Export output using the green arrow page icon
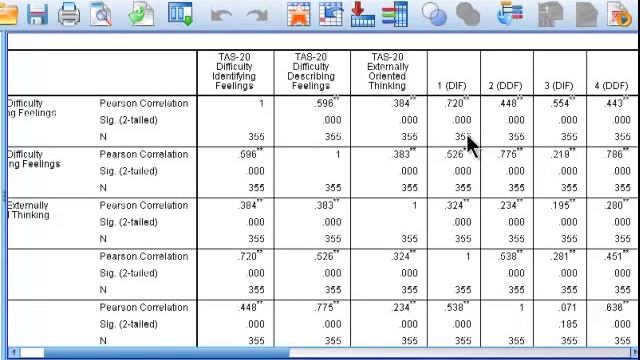The image size is (640, 360). tap(141, 14)
